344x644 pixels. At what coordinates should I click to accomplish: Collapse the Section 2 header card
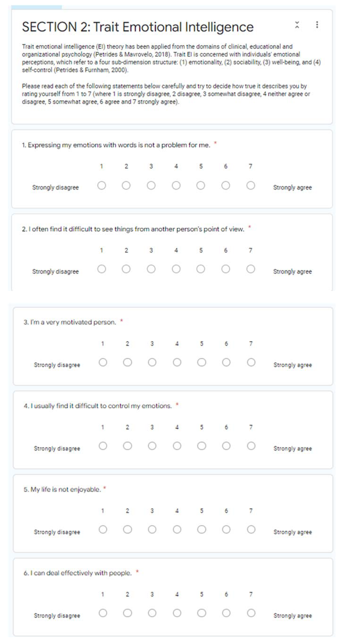(x=297, y=25)
